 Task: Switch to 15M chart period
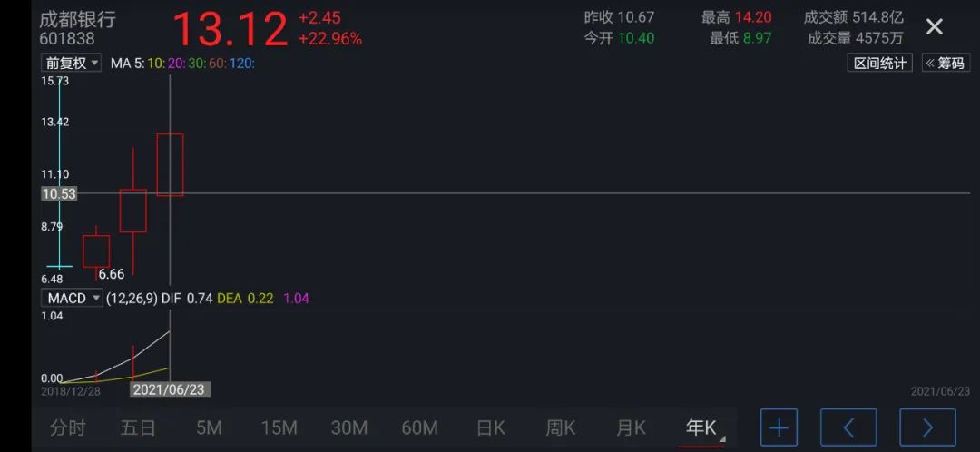pyautogui.click(x=279, y=427)
